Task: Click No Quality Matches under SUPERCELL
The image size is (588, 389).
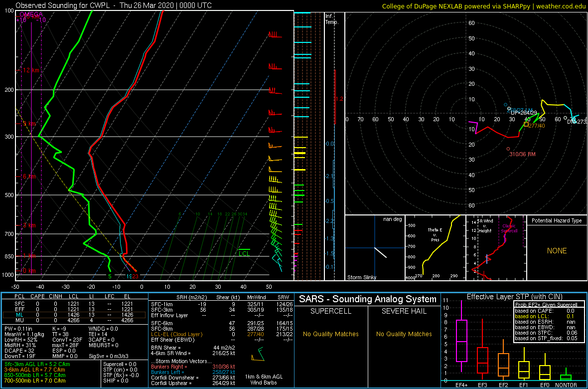Action: [331, 334]
